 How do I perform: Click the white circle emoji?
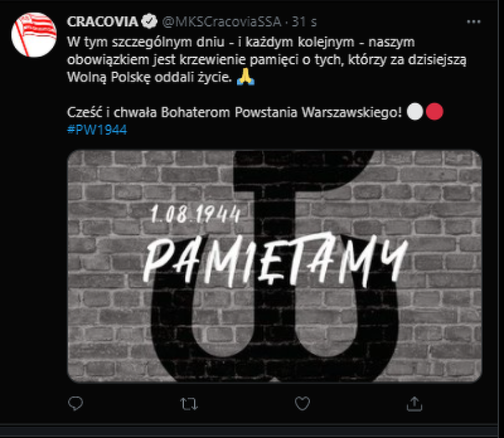415,112
